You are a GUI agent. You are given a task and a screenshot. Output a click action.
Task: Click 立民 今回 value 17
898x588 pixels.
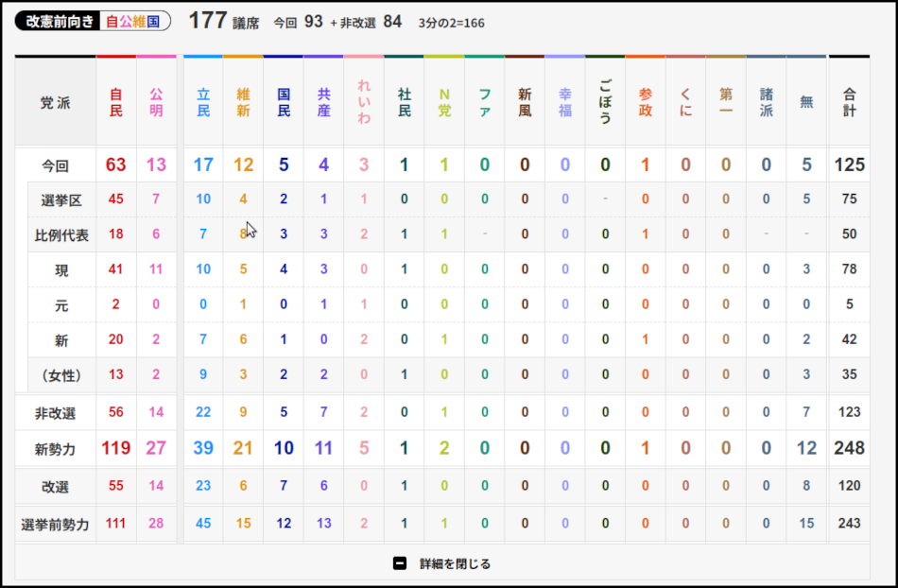pos(203,164)
